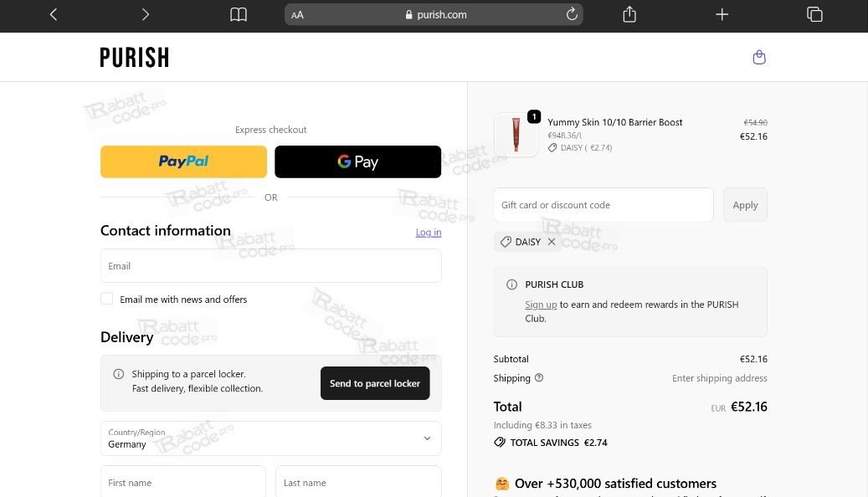Go back in Safari browser
This screenshot has width=868, height=497.
click(54, 14)
